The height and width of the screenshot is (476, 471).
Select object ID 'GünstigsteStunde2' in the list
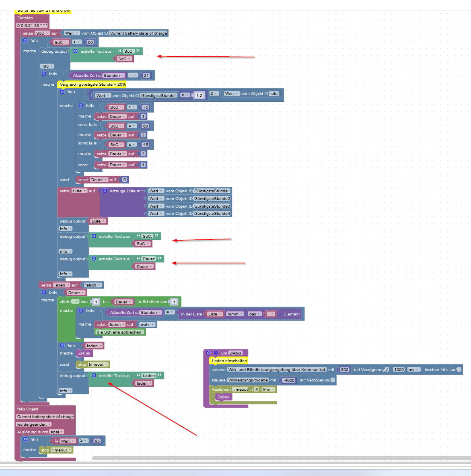(x=212, y=198)
